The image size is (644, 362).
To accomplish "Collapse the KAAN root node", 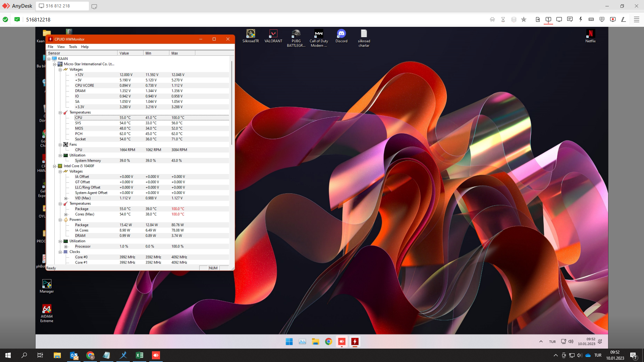I will pos(49,59).
